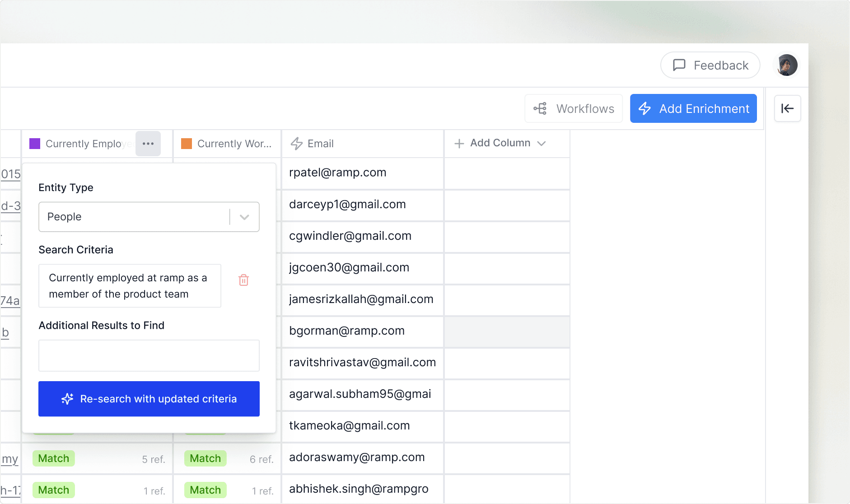Click Re-search with updated criteria
Image resolution: width=850 pixels, height=504 pixels.
point(149,399)
